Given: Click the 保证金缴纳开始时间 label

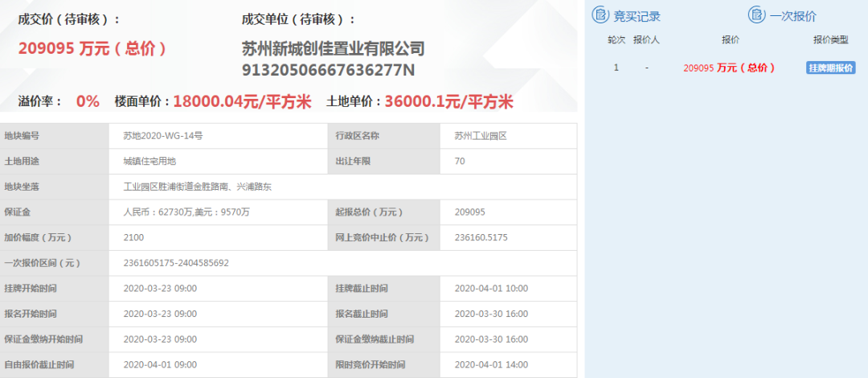Looking at the screenshot, I should coord(43,339).
